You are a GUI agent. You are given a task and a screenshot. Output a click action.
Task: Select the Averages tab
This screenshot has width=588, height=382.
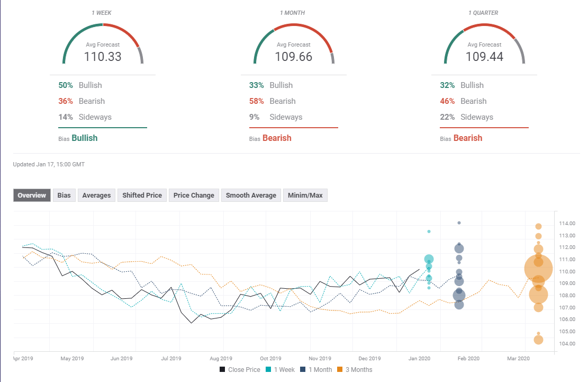click(x=96, y=196)
